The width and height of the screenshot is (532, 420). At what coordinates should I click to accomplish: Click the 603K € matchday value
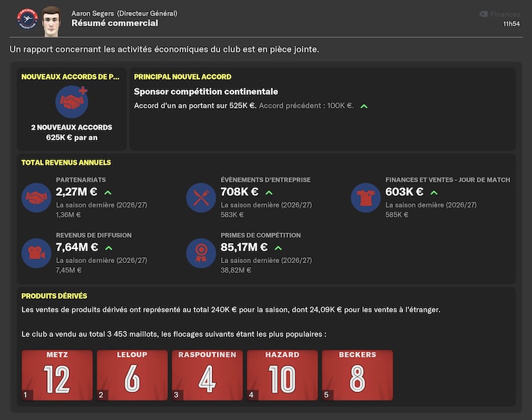pos(404,192)
